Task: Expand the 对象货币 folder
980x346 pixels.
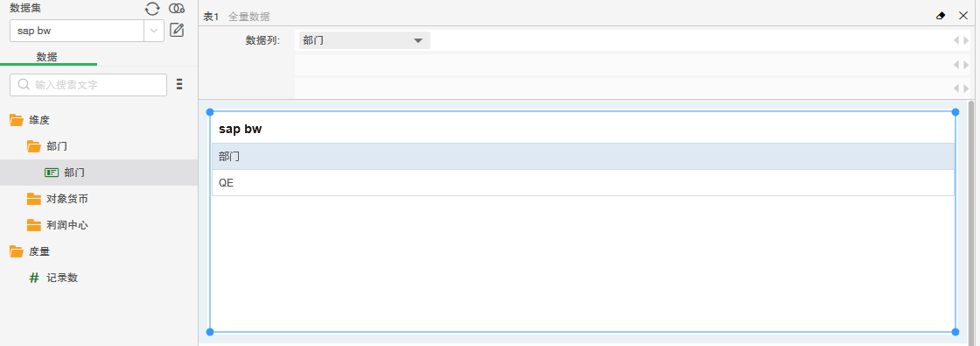Action: (x=34, y=199)
